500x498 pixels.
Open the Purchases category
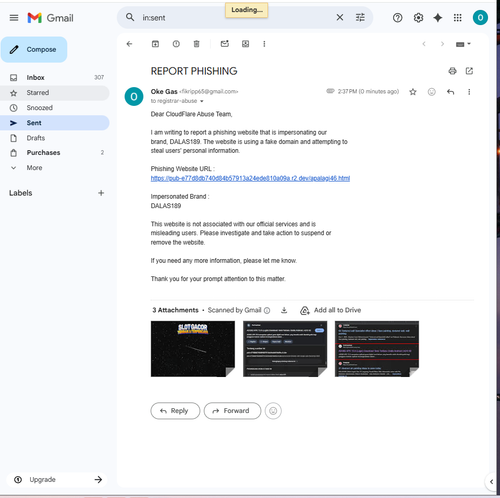pyautogui.click(x=55, y=153)
